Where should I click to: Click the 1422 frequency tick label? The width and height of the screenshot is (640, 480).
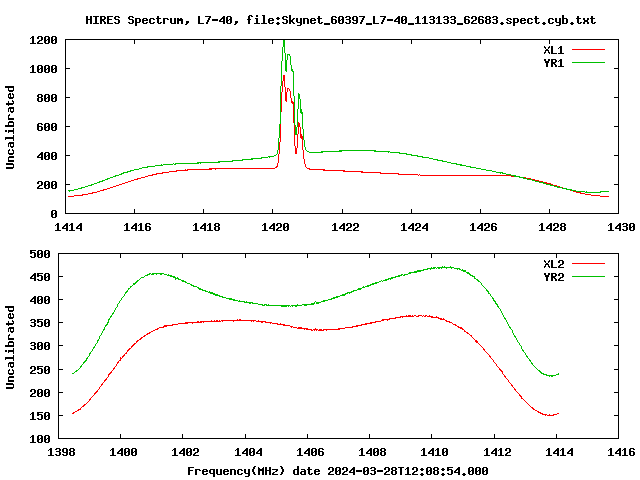tap(345, 227)
